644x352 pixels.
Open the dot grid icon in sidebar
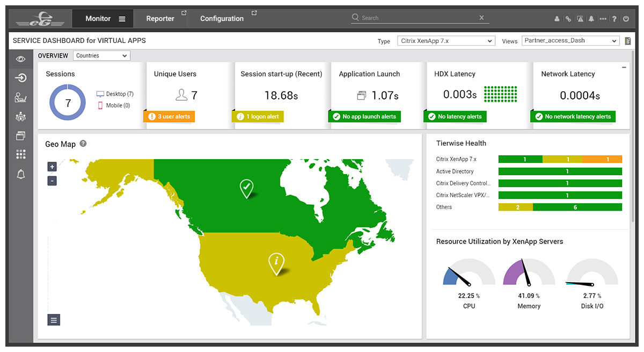point(21,154)
